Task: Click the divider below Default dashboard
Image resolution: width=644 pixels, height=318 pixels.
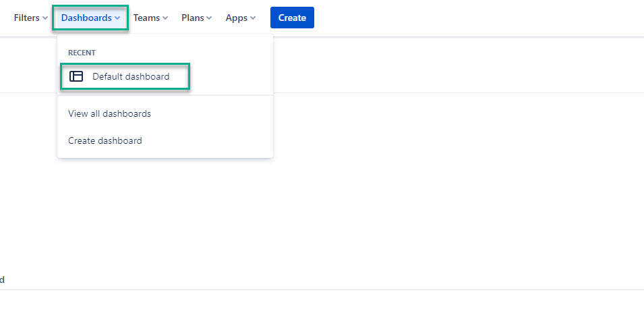Action: click(165, 95)
